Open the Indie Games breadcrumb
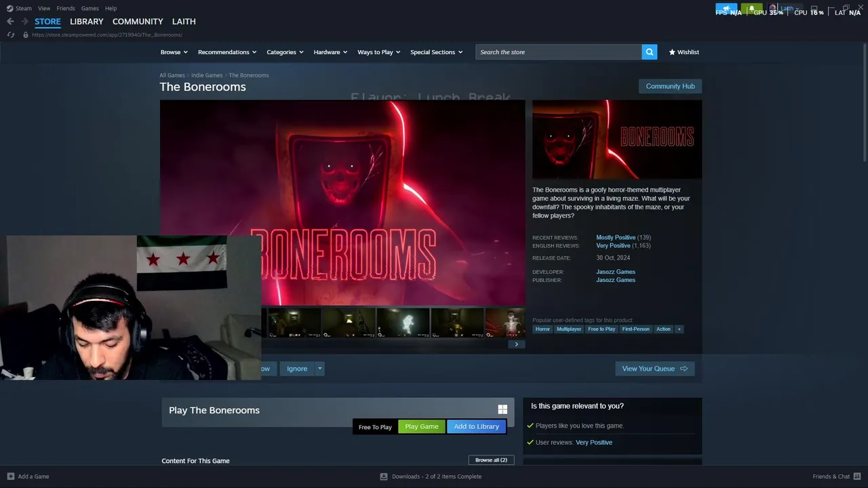 coord(207,75)
